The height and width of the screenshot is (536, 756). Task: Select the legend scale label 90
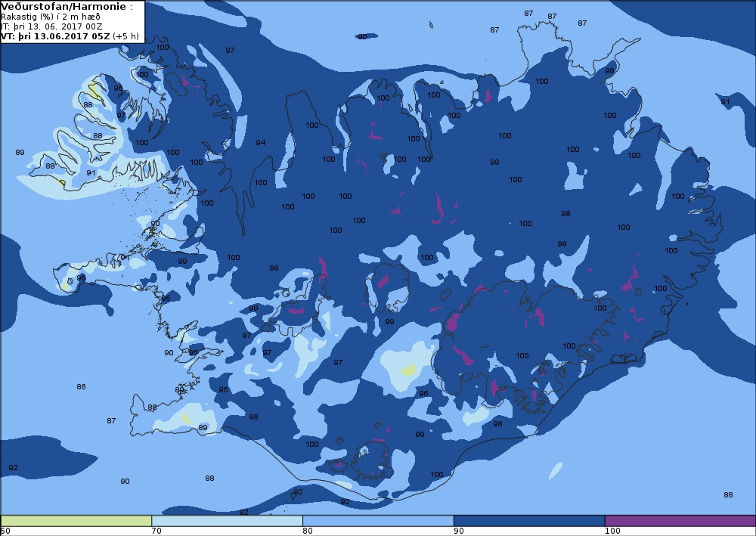[x=459, y=531]
